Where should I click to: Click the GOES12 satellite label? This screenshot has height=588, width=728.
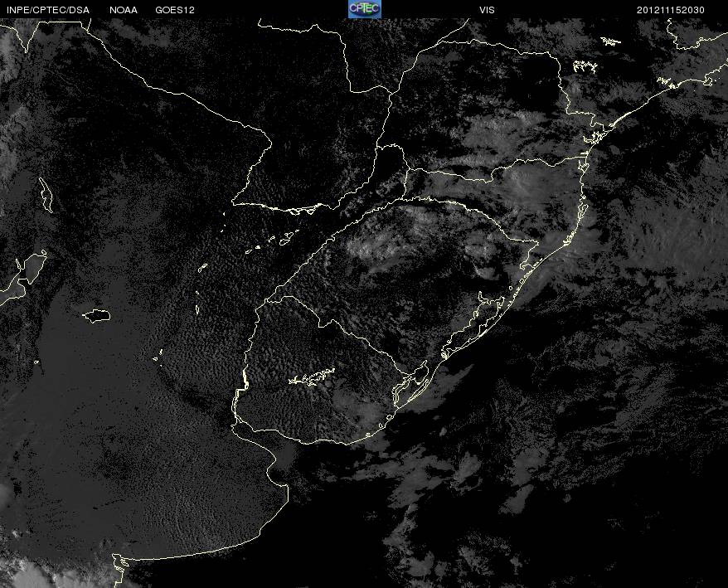tap(175, 10)
